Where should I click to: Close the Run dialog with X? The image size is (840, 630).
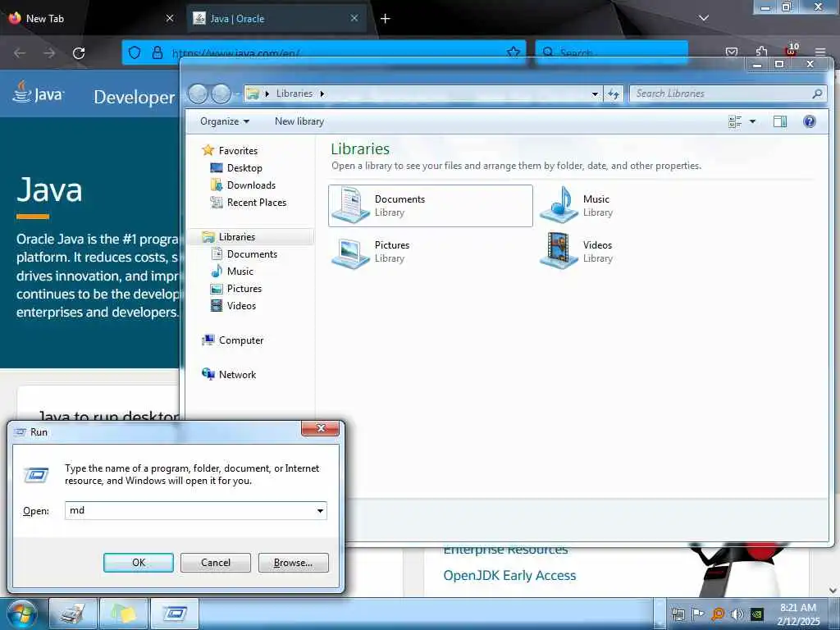pyautogui.click(x=321, y=428)
